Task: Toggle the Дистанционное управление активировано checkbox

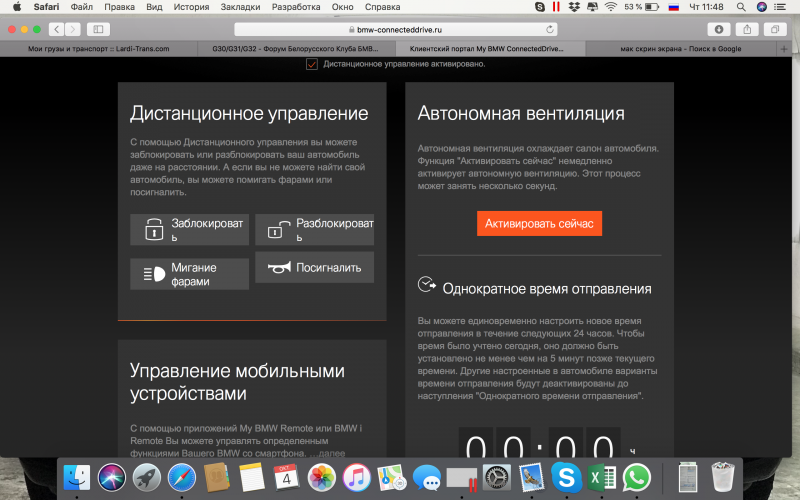Action: tap(312, 64)
